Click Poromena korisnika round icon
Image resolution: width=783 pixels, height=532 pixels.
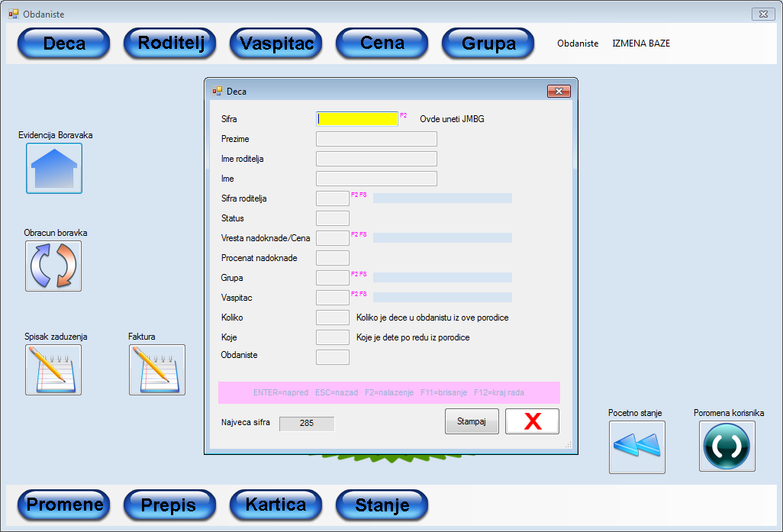727,447
